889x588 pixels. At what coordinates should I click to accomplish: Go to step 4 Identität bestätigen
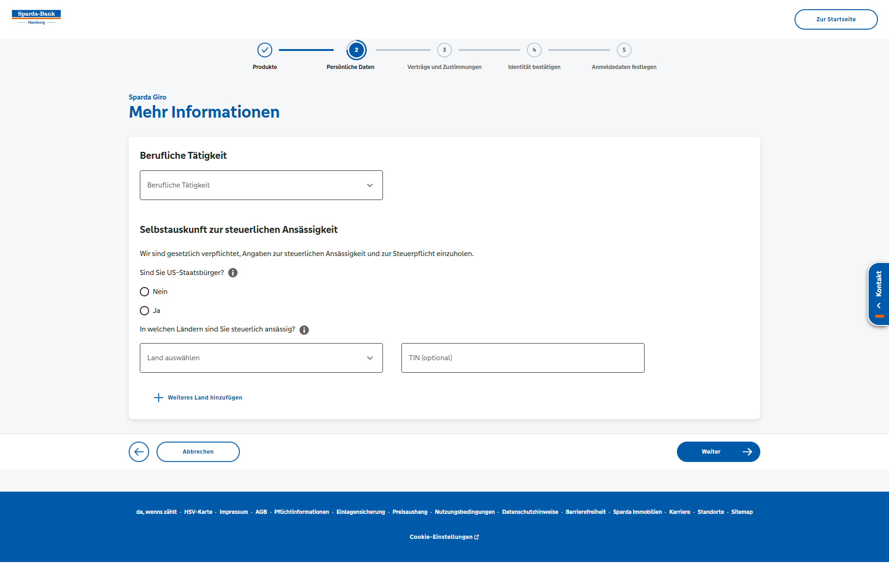coord(534,50)
